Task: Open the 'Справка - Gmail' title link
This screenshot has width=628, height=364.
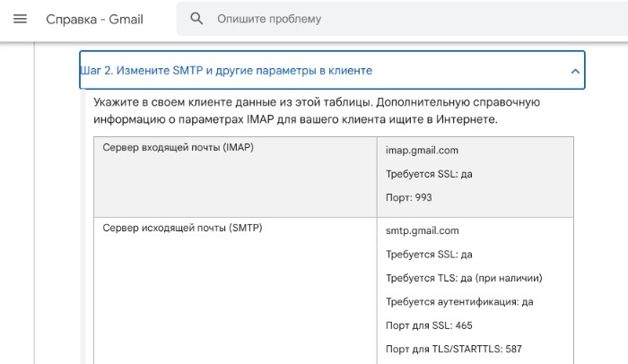Action: [x=94, y=19]
